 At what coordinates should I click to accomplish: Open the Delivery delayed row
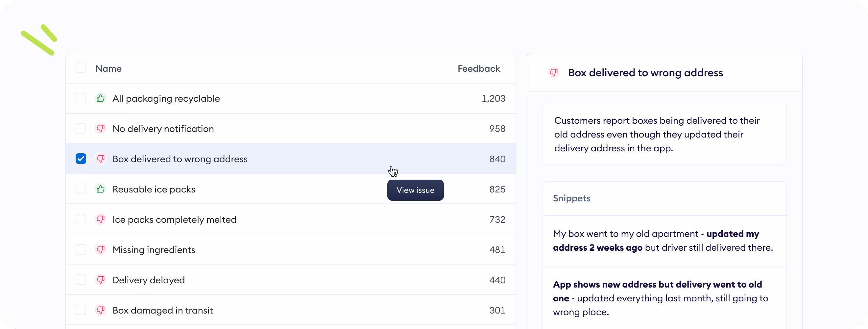(x=290, y=280)
